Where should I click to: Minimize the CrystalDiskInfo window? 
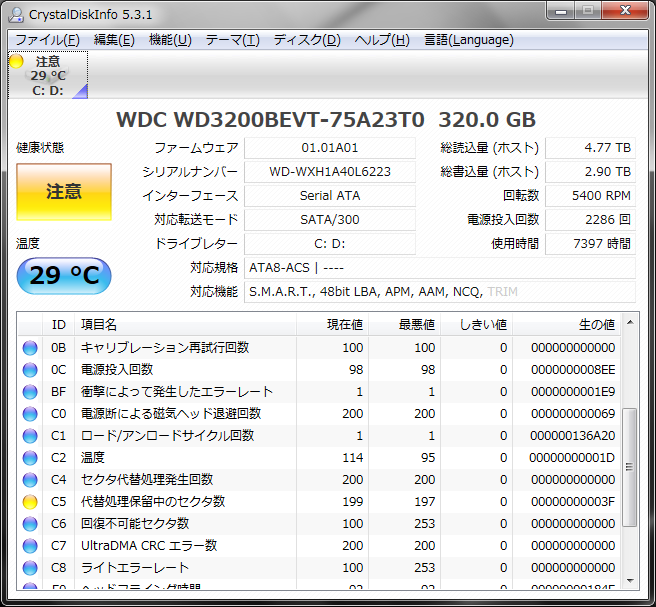[561, 11]
